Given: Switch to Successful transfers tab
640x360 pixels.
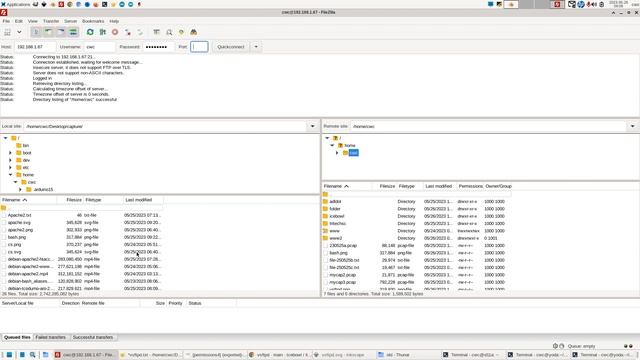Looking at the screenshot, I should coord(93,338).
